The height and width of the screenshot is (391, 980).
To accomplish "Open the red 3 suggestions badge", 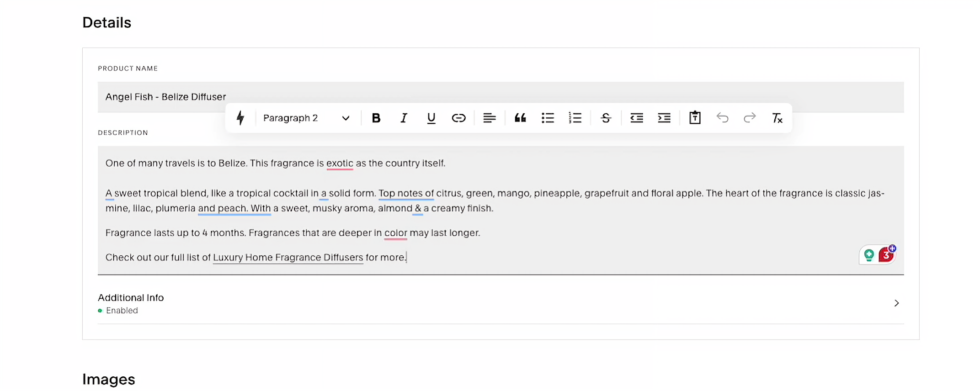I will point(886,254).
